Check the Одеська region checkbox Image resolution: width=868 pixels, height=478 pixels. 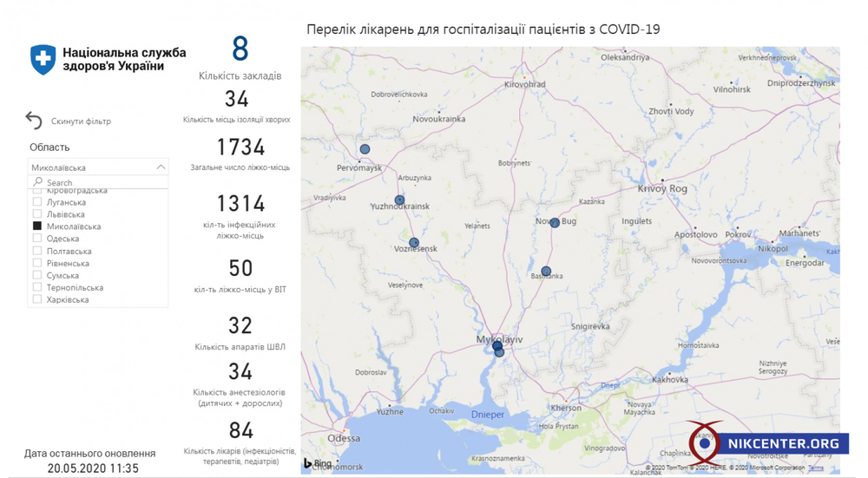(37, 239)
